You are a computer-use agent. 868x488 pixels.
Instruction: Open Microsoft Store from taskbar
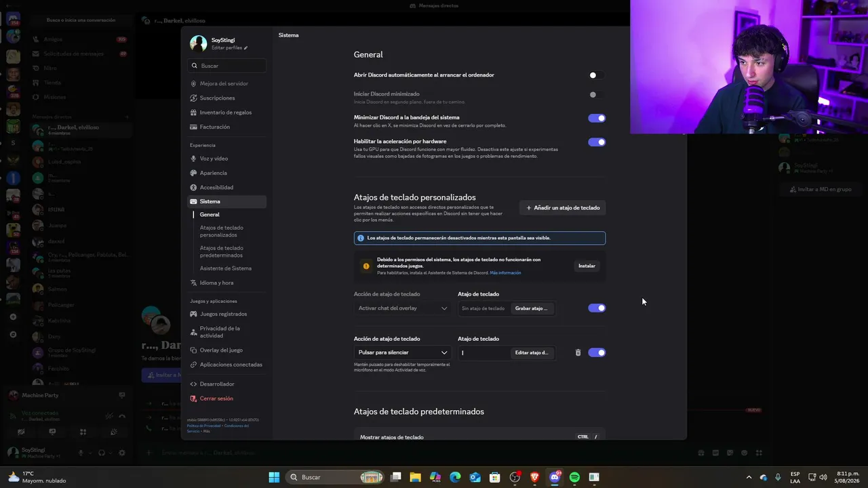[495, 477]
